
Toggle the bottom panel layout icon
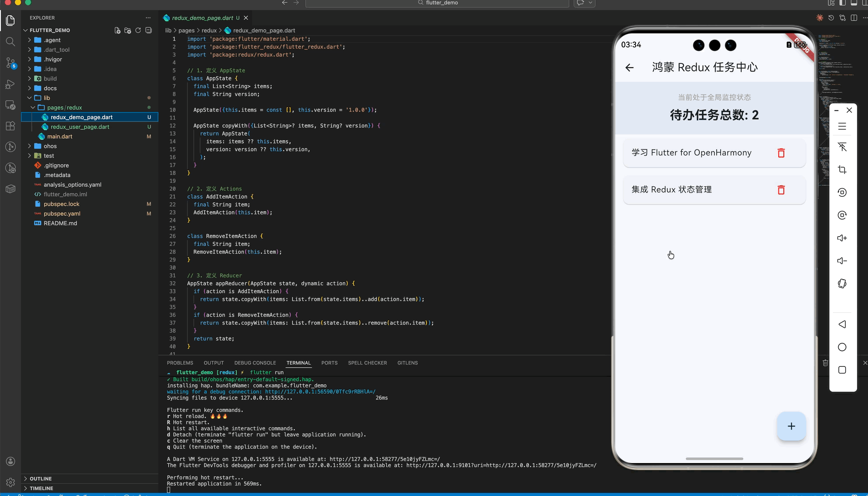pyautogui.click(x=854, y=3)
